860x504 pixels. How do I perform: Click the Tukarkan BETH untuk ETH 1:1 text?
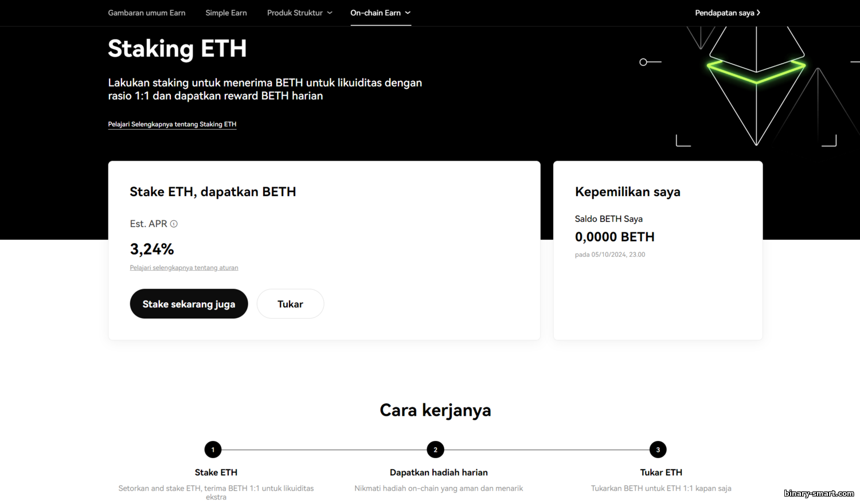click(661, 489)
